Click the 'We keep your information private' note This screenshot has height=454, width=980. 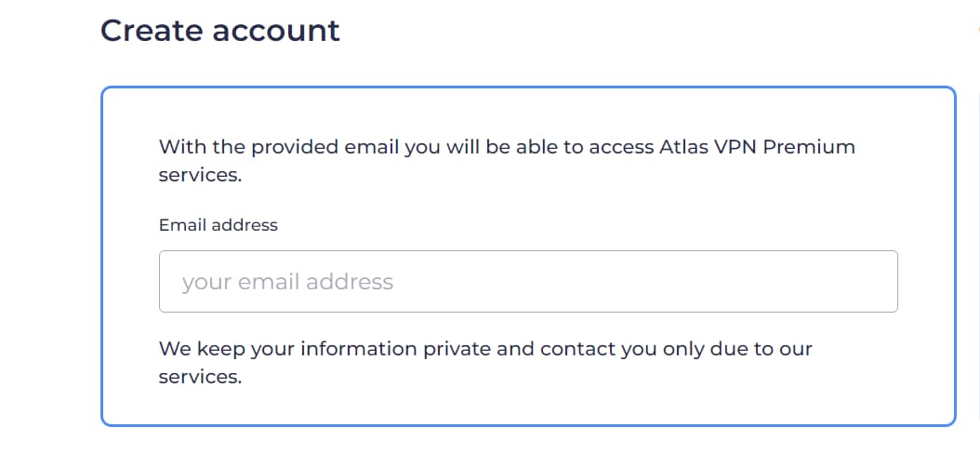[344, 350]
